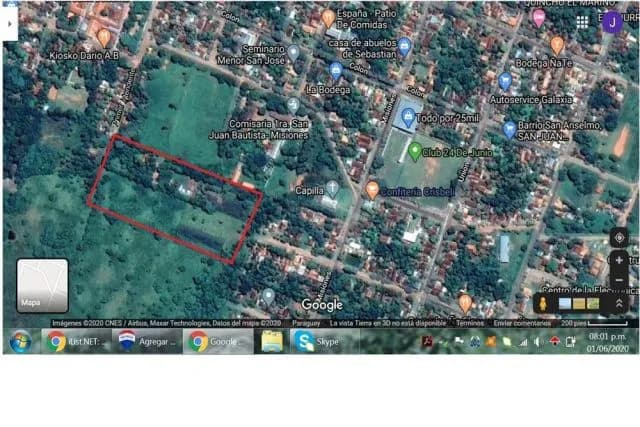The image size is (640, 427).
Task: Open the Kiosko Dario A.B restaurant pin
Action: pyautogui.click(x=104, y=38)
